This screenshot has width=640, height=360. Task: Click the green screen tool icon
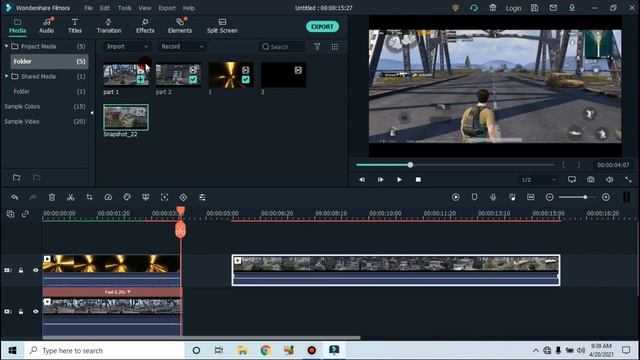coord(146,198)
